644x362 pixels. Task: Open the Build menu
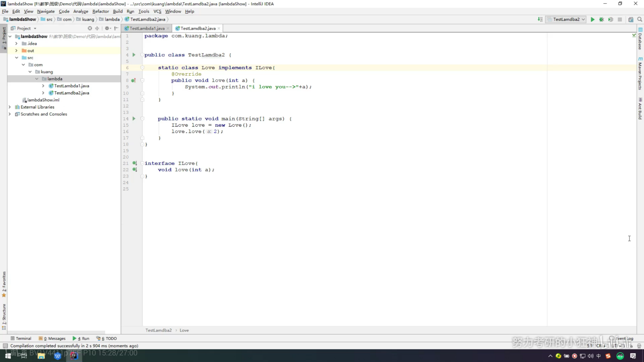(118, 11)
